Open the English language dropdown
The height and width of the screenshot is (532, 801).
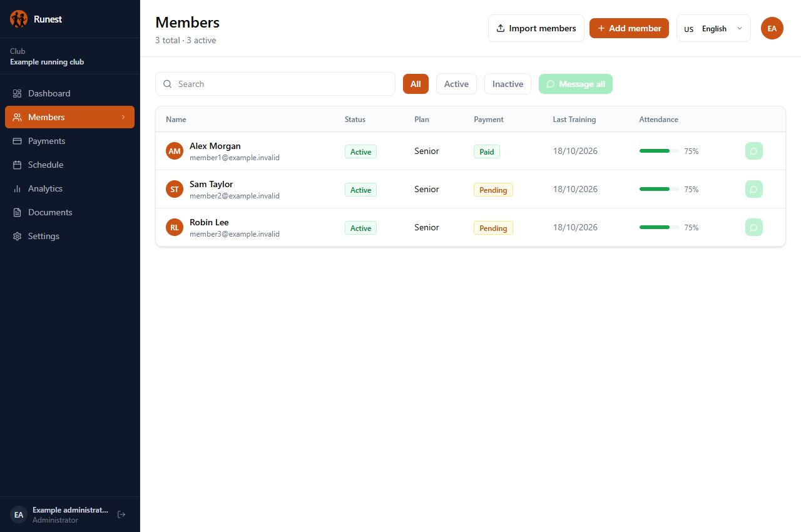(713, 28)
